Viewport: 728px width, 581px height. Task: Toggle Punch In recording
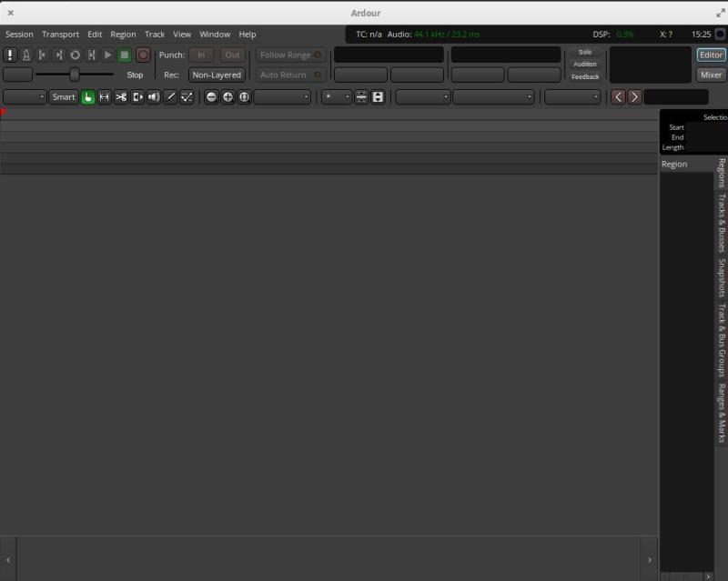coord(200,55)
